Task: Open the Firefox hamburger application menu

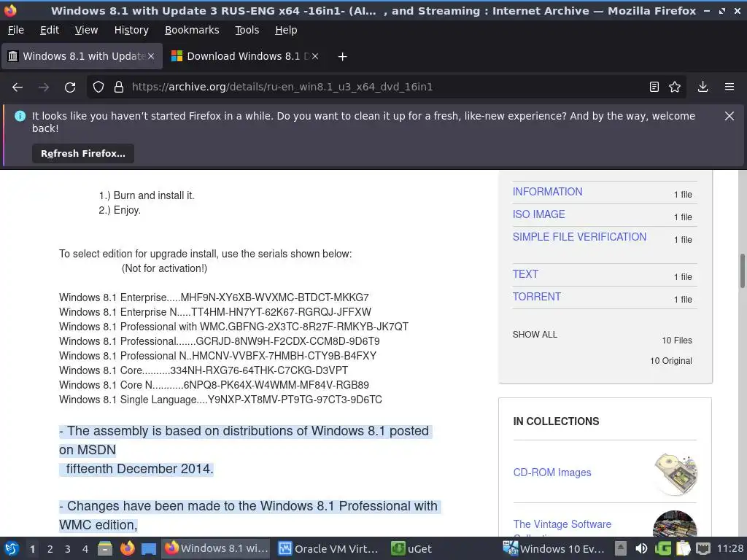Action: 729,87
